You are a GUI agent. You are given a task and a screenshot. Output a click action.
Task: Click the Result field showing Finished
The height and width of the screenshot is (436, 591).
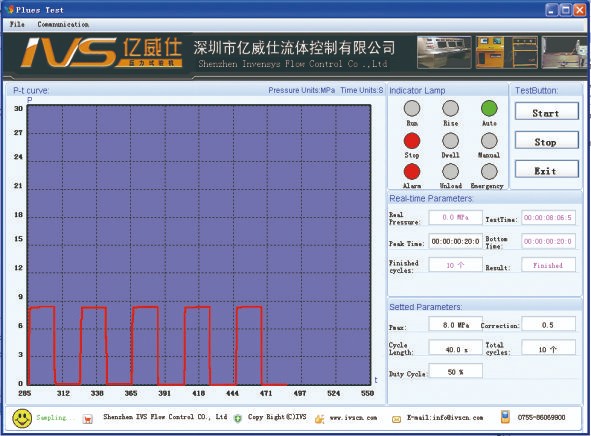[548, 265]
